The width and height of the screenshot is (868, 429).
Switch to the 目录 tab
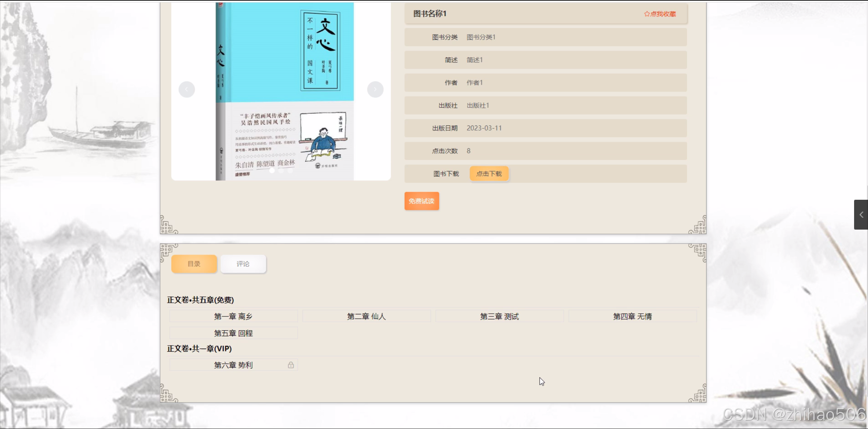pyautogui.click(x=194, y=264)
